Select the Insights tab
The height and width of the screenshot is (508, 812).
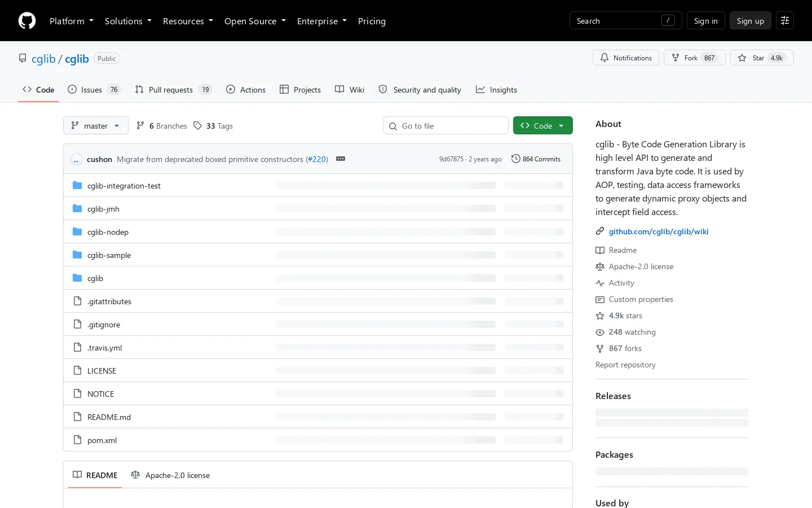pos(496,90)
